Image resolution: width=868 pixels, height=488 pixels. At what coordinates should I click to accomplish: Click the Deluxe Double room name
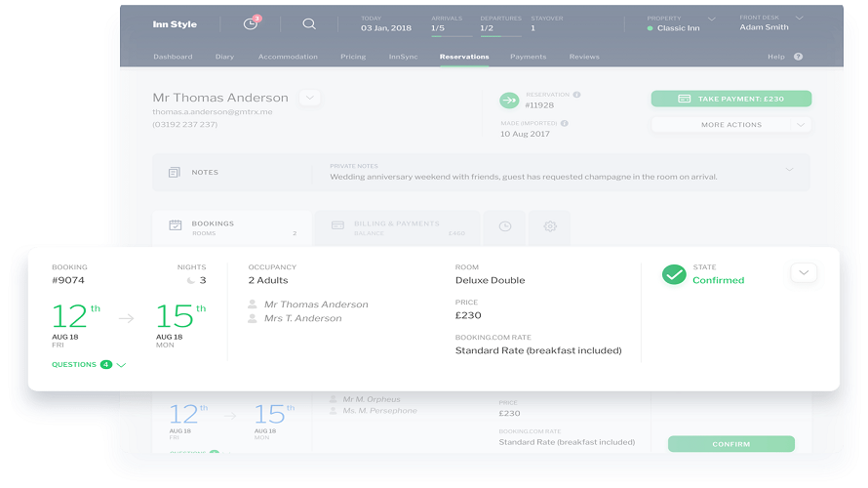point(490,280)
